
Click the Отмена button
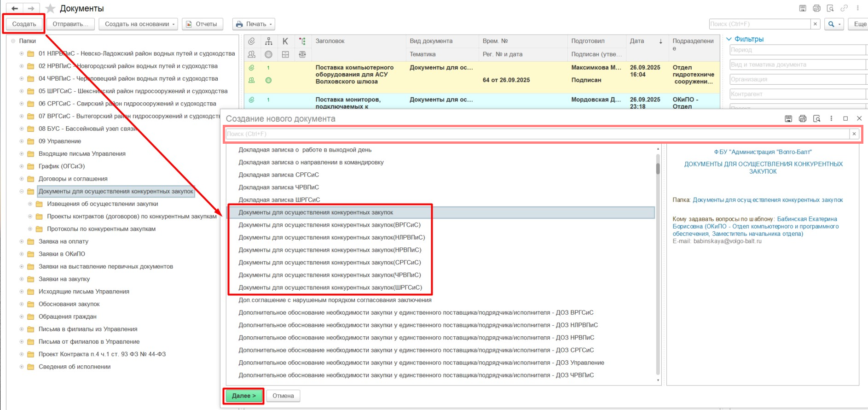[x=283, y=396]
